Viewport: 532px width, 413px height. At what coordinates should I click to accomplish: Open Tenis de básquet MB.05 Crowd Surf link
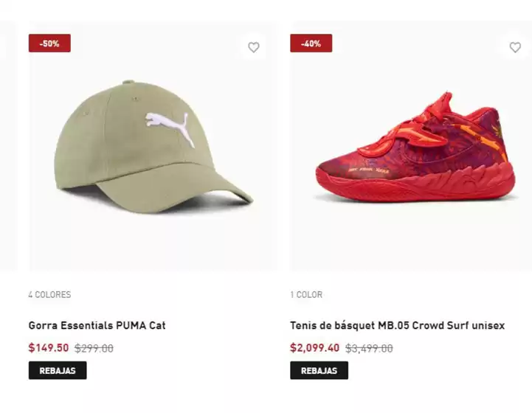[x=397, y=325]
